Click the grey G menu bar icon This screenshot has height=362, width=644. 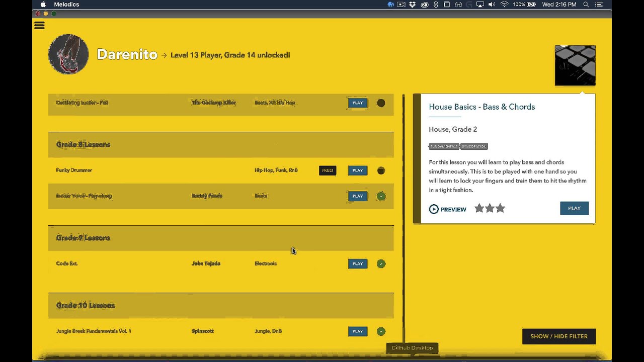[x=469, y=5]
